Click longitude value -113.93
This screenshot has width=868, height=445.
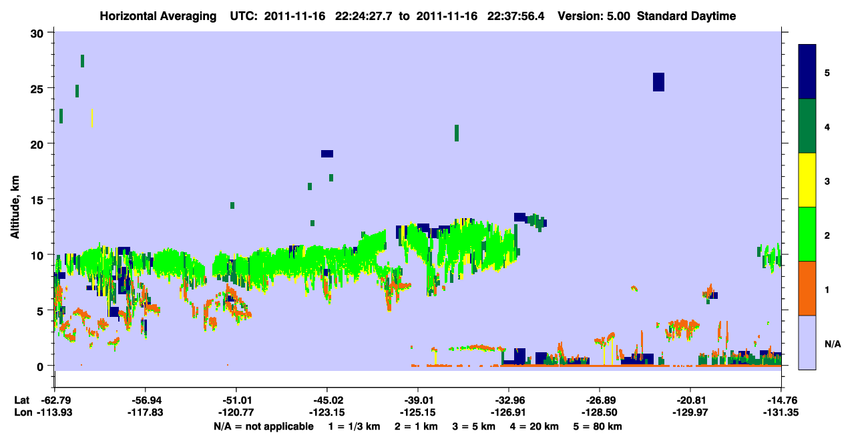(x=55, y=413)
